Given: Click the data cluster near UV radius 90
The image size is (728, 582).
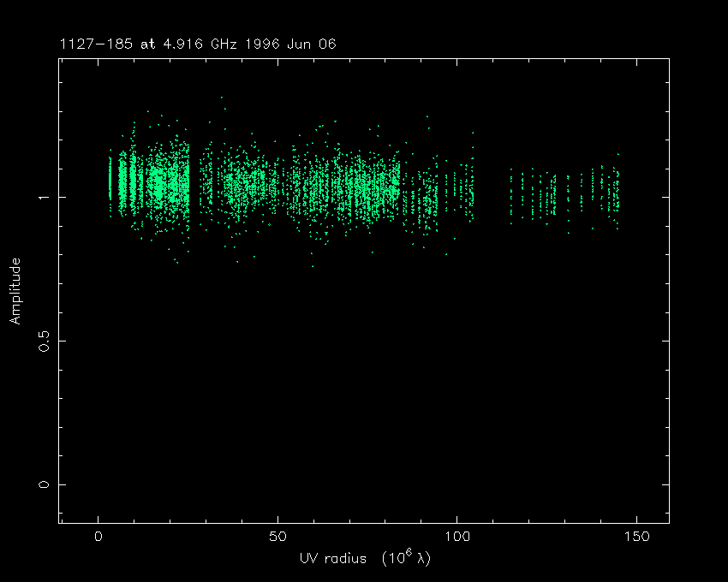Looking at the screenshot, I should (x=421, y=197).
